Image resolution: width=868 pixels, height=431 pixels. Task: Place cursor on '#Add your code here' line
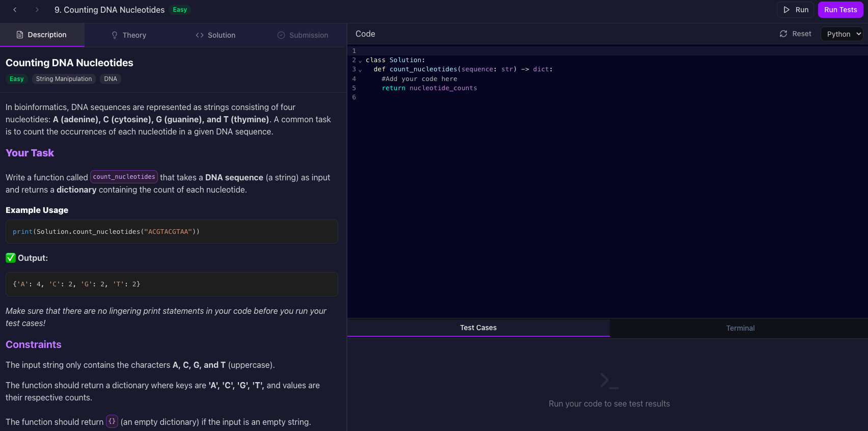(x=419, y=79)
